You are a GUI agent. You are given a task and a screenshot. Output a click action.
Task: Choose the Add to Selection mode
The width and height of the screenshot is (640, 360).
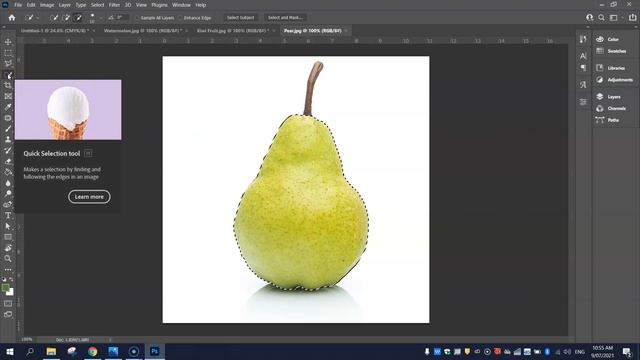click(x=66, y=18)
